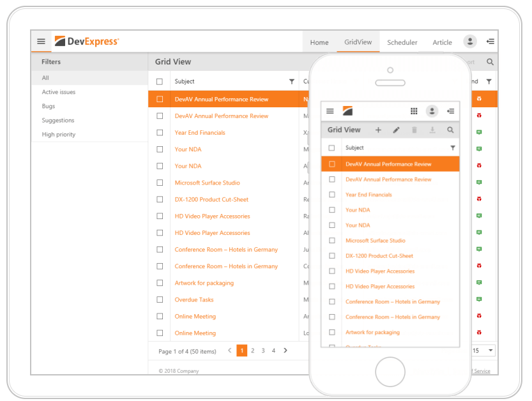Open the phone hamburger menu
Viewport: 532px width, 401px height.
coord(330,111)
